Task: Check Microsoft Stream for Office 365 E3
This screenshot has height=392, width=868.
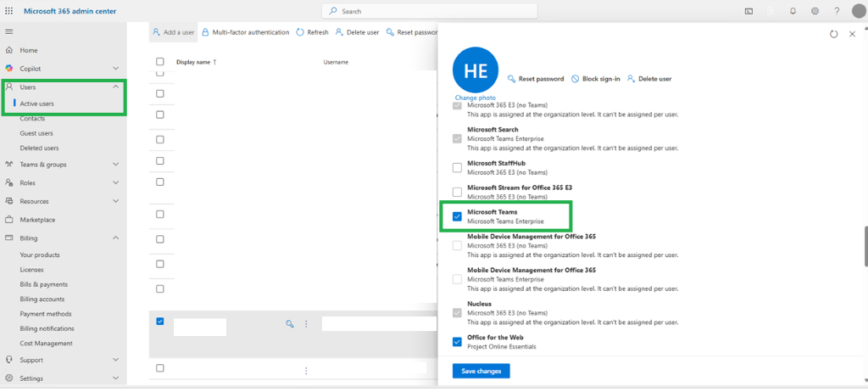Action: pos(457,192)
